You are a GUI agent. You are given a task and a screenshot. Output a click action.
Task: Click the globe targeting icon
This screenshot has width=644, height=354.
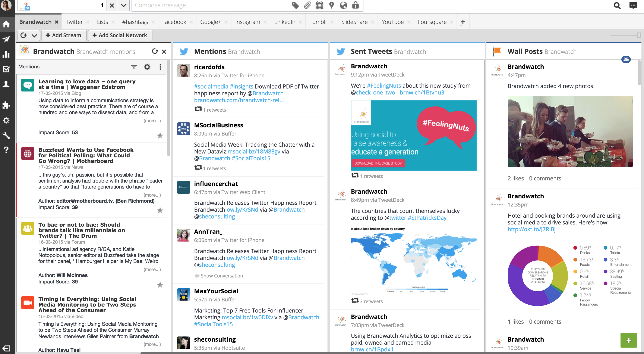click(344, 5)
